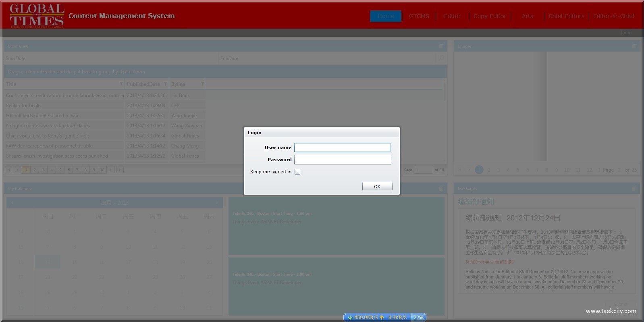The image size is (644, 322).
Task: Click the login link under the header
Action: [626, 33]
